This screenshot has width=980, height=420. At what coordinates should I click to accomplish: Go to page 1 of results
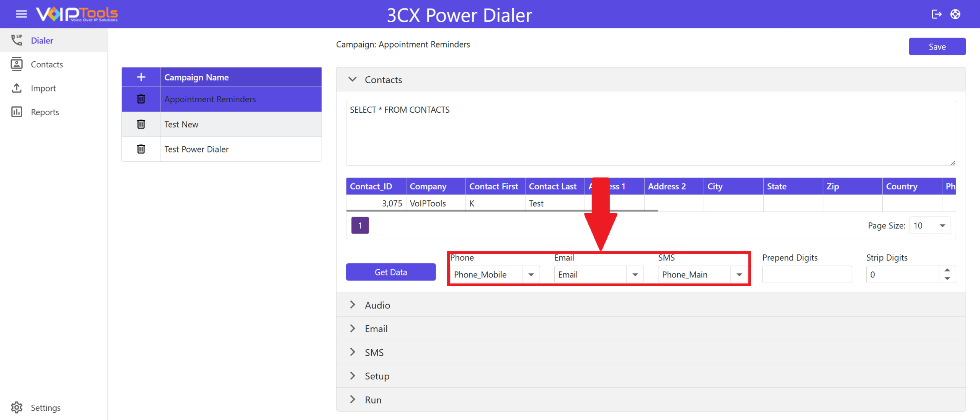(360, 225)
